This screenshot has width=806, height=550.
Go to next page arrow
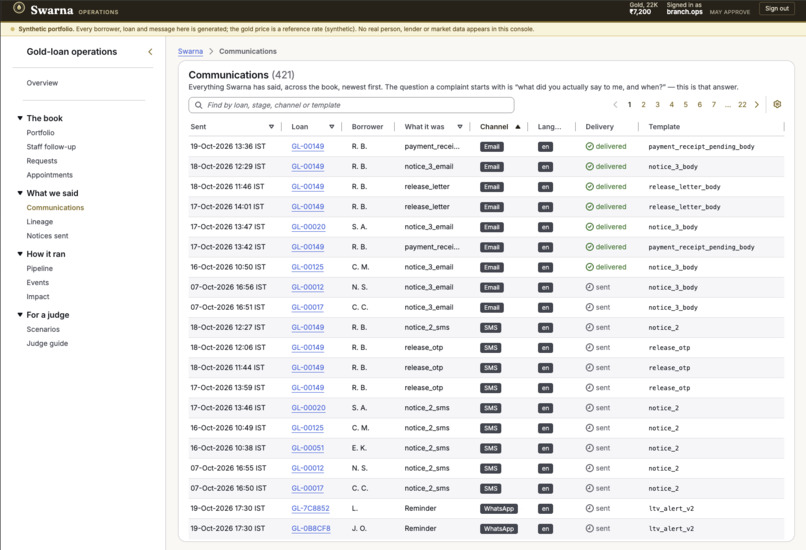pyautogui.click(x=757, y=105)
